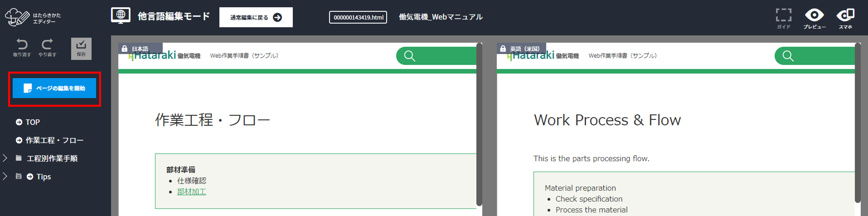Click the 通常編集に戻る button

(256, 18)
